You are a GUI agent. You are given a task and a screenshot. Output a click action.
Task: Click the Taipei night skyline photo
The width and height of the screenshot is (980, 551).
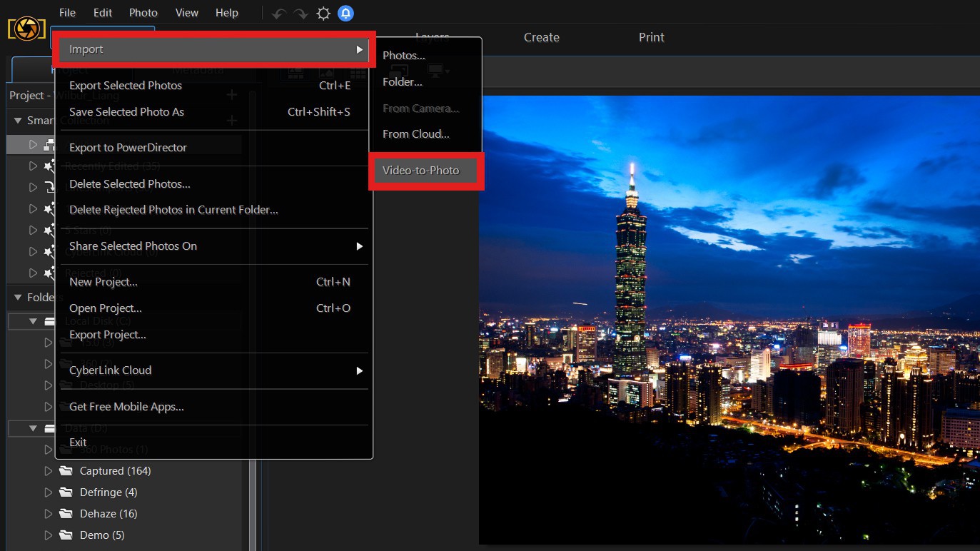point(729,320)
